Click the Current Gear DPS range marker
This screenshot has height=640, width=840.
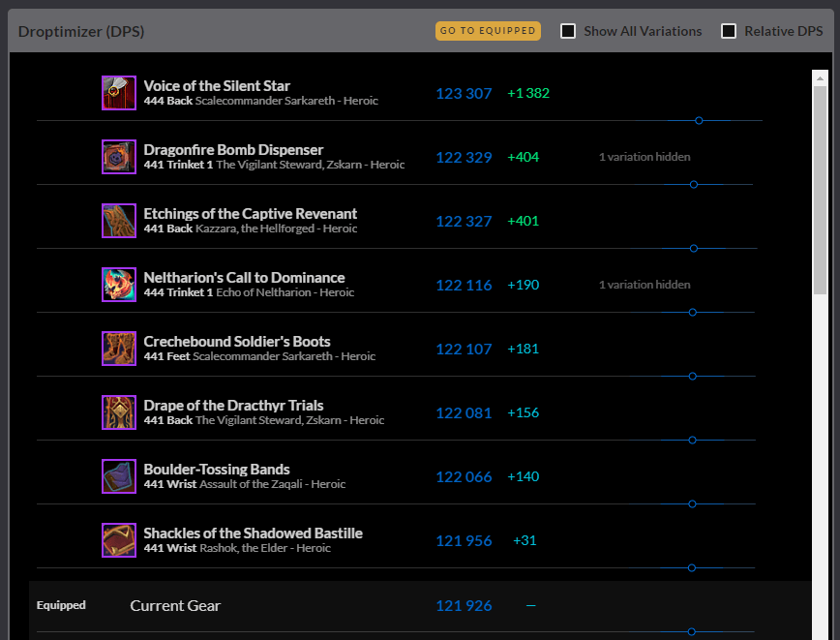(691, 632)
